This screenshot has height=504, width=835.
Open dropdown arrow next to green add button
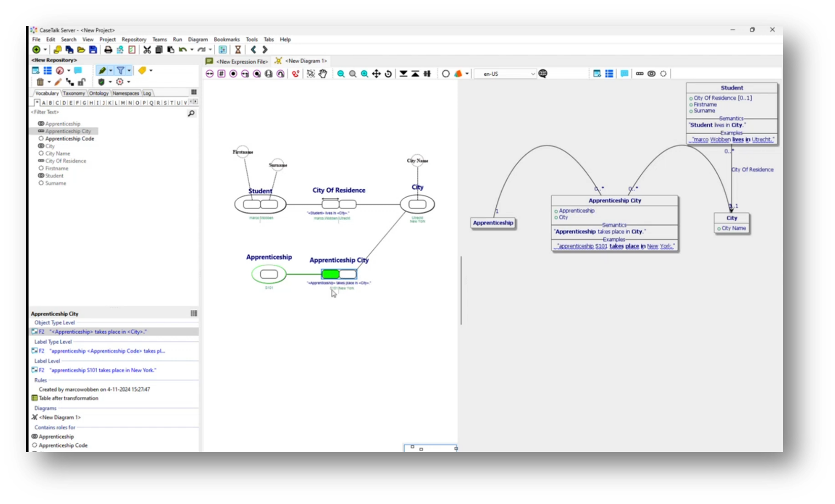pyautogui.click(x=45, y=49)
